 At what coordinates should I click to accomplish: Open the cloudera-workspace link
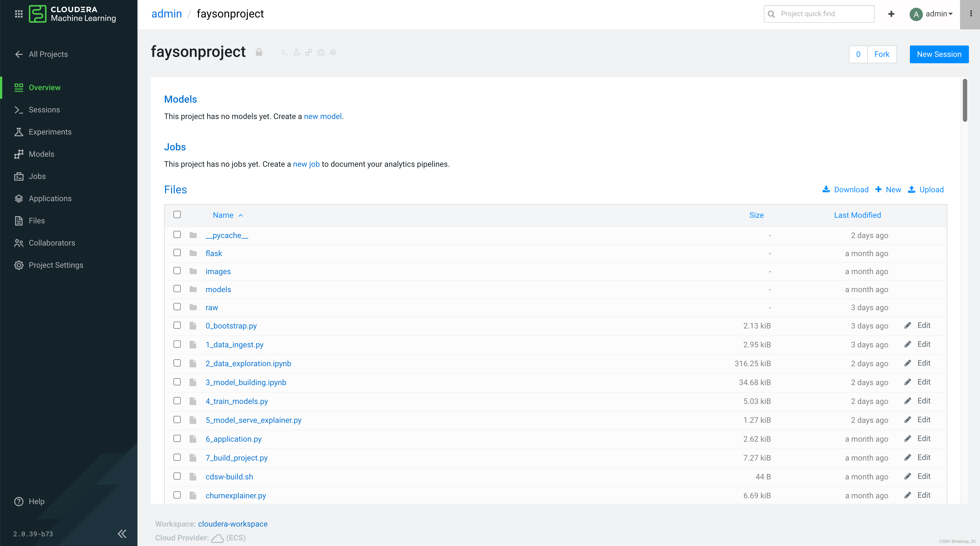click(x=233, y=524)
